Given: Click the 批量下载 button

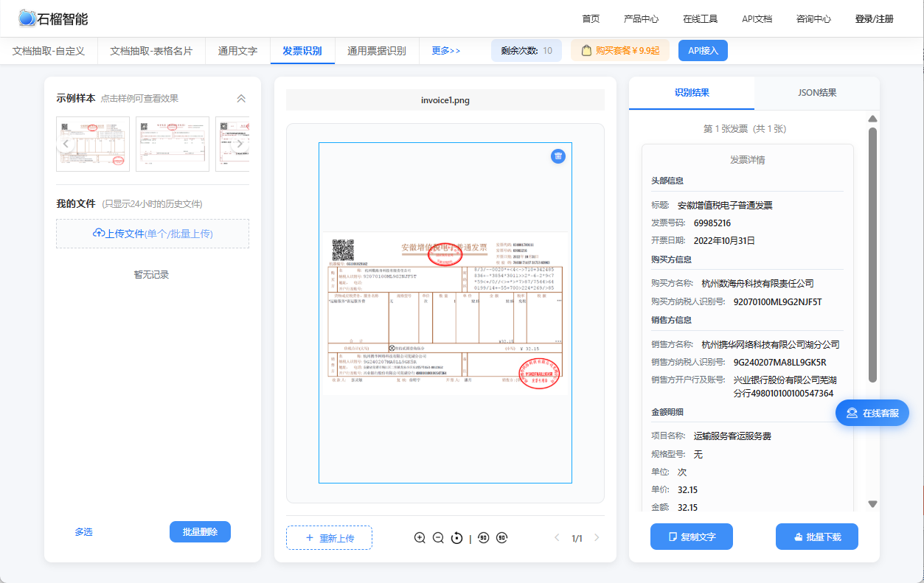Looking at the screenshot, I should click(x=817, y=537).
